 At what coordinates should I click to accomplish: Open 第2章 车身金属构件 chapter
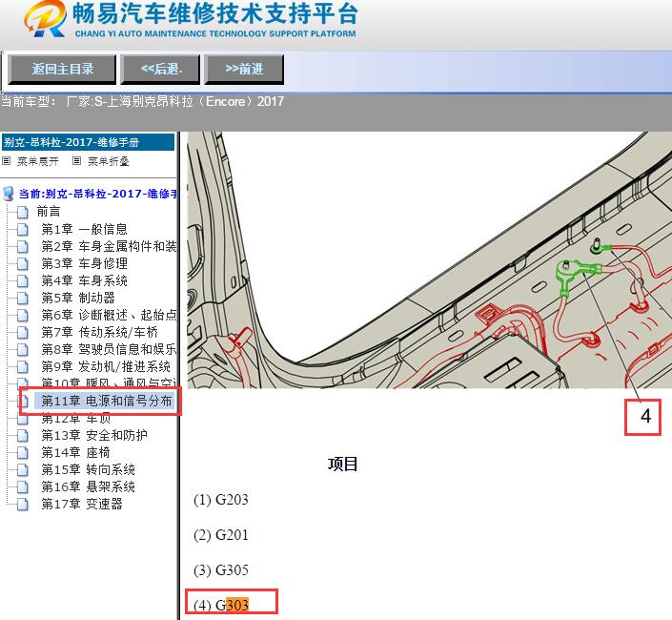[x=109, y=246]
